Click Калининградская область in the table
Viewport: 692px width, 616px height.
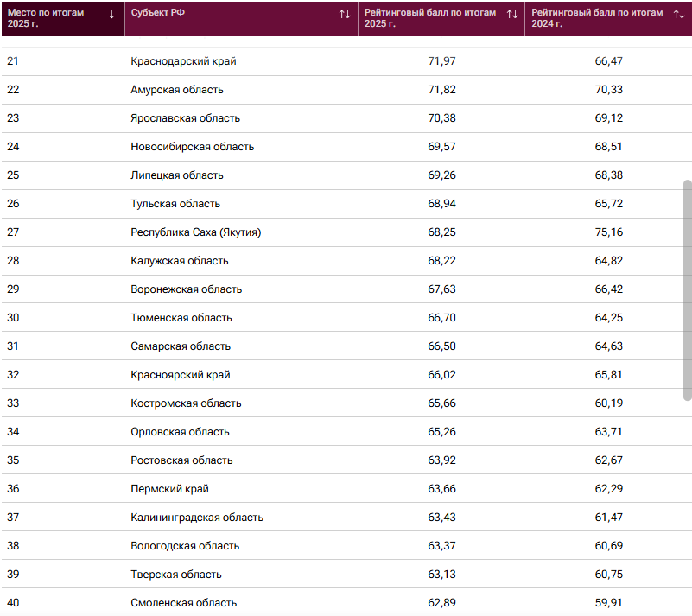pyautogui.click(x=197, y=518)
